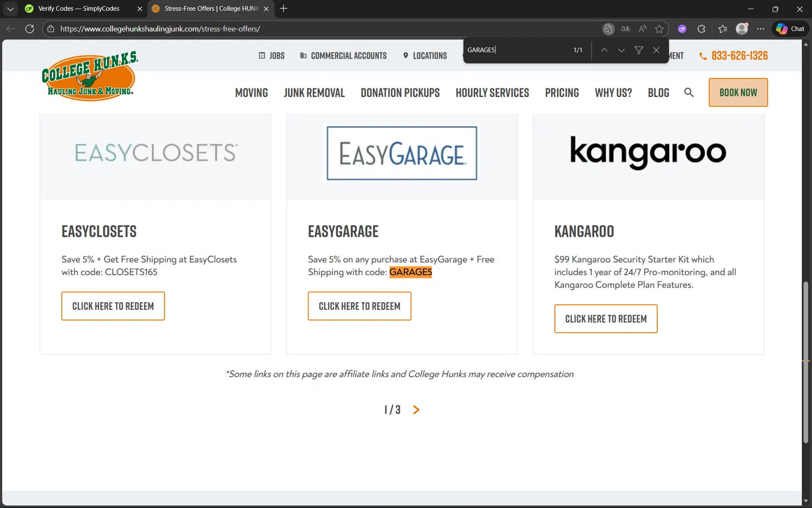Click the Book Now button
The width and height of the screenshot is (812, 508).
(x=738, y=93)
